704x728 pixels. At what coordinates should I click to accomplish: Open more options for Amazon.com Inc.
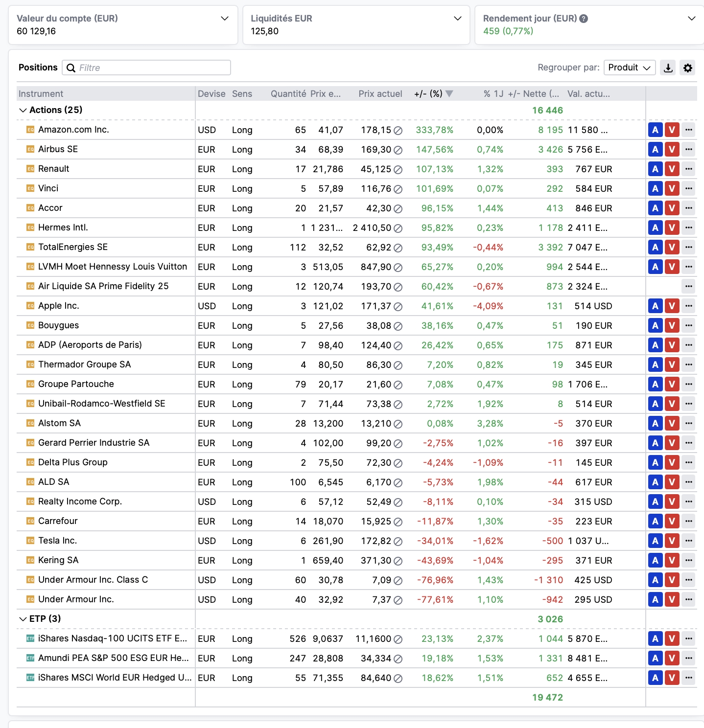point(689,130)
